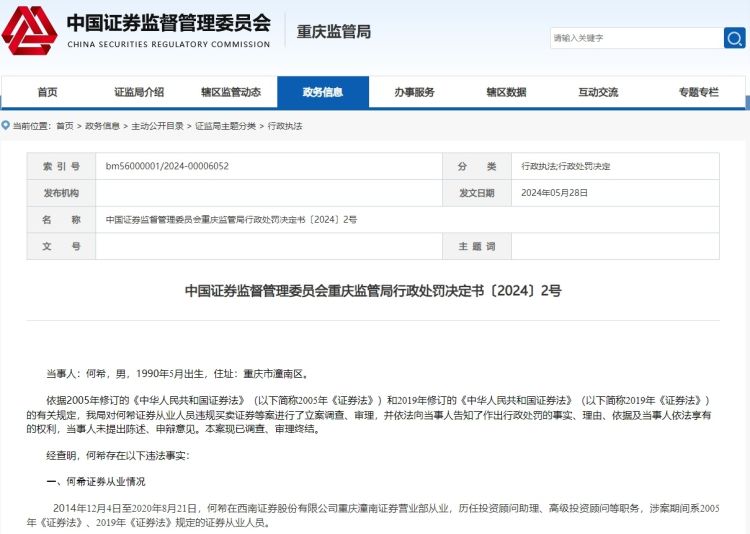The image size is (750, 534).
Task: Open the 专题专栏 menu item
Action: click(698, 92)
